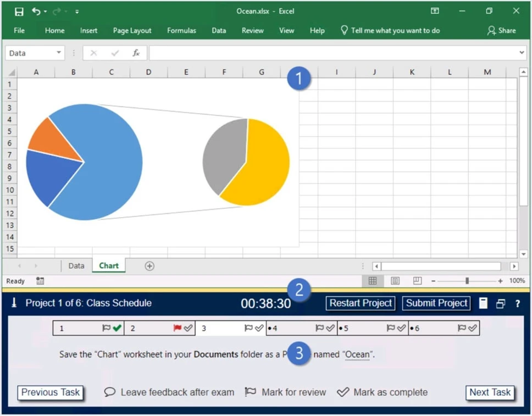Click the Undo arrow icon
532x416 pixels.
click(x=36, y=12)
